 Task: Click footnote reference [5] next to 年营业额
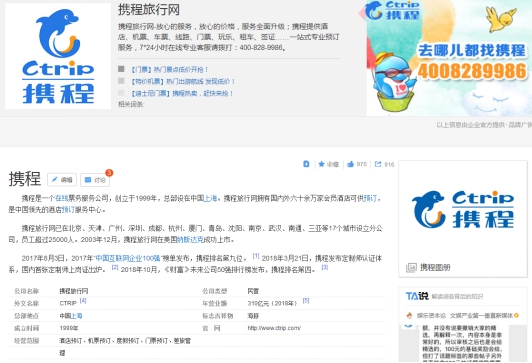(306, 301)
